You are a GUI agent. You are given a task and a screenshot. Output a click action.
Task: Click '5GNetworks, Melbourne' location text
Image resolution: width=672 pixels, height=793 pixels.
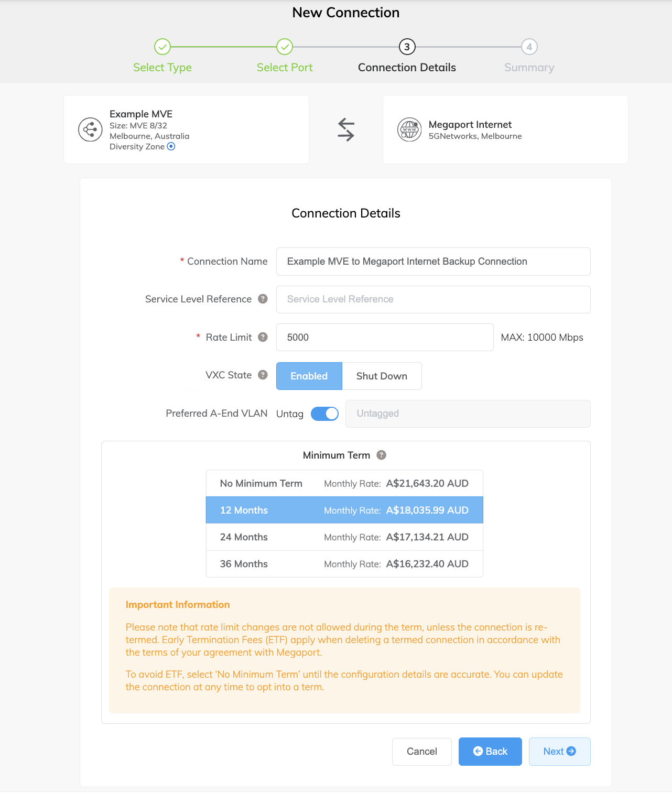pyautogui.click(x=475, y=136)
